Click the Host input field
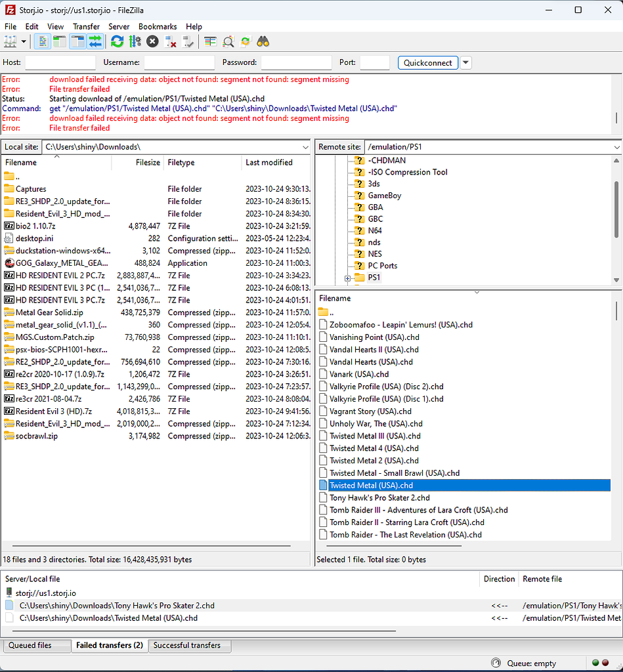This screenshot has height=672, width=623. tap(60, 62)
